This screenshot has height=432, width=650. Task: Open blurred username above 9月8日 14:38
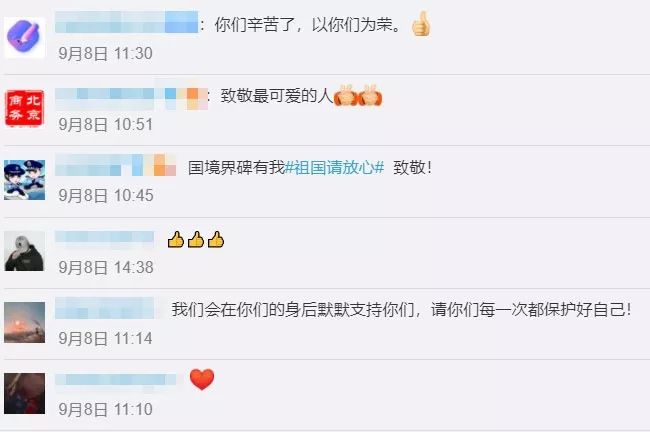(104, 238)
